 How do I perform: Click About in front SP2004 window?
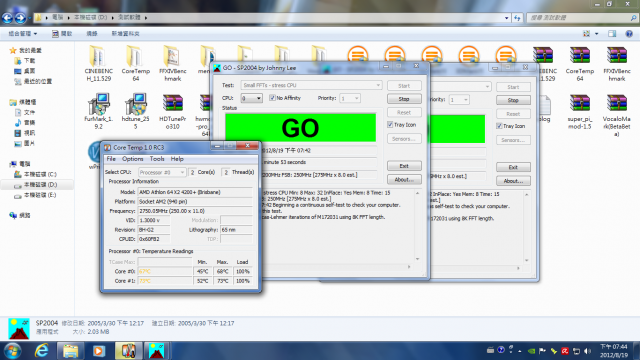pos(404,180)
